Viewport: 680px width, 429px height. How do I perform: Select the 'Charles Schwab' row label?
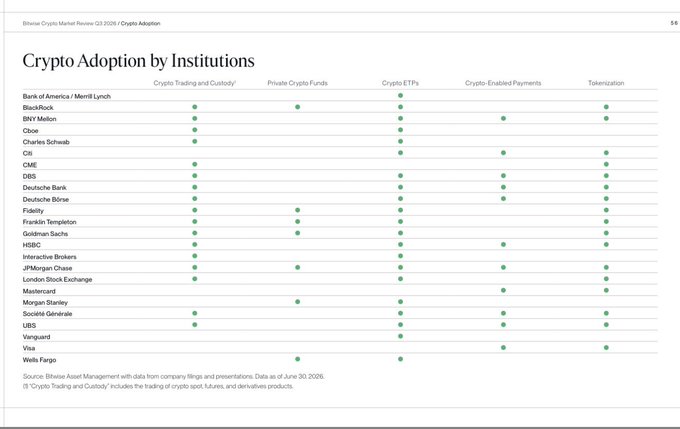46,142
